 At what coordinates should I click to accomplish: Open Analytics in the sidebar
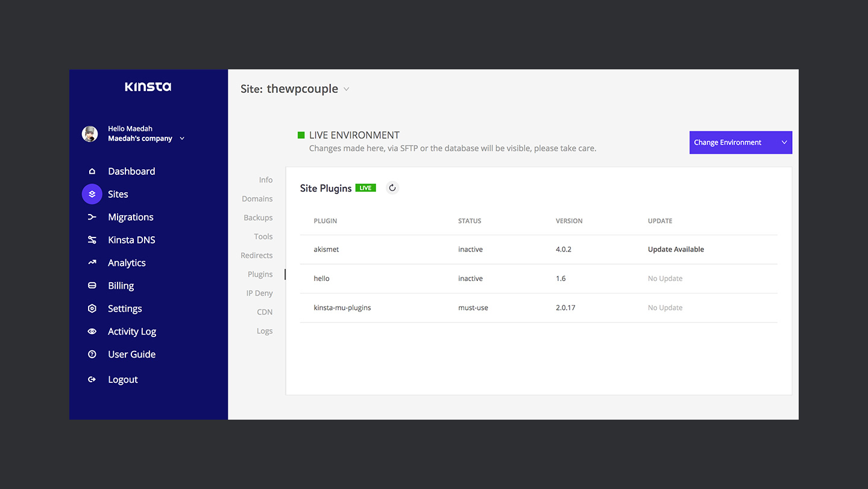click(127, 263)
